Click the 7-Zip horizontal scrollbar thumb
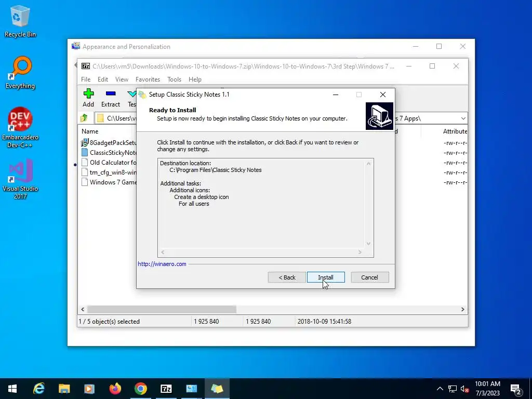Screen dimensions: 532x399 tap(162, 310)
